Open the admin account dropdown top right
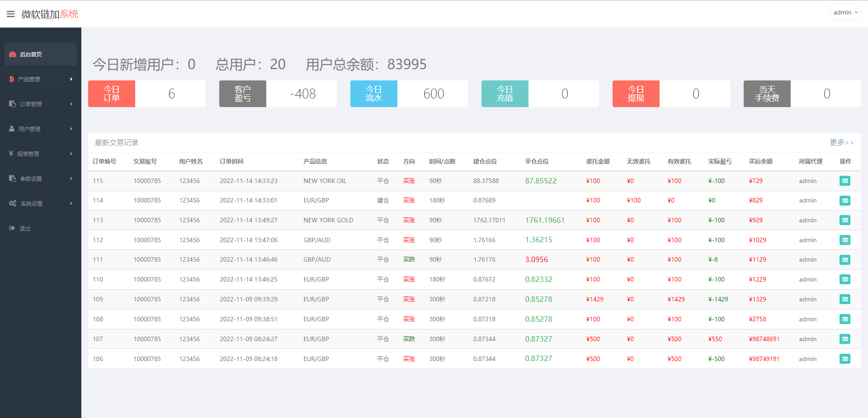Screen dimensions: 868x418 (x=845, y=12)
